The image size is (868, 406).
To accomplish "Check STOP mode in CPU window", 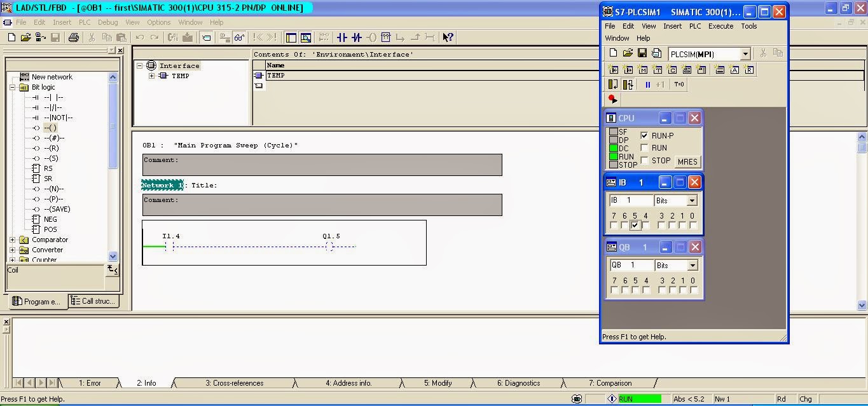I will coord(644,160).
